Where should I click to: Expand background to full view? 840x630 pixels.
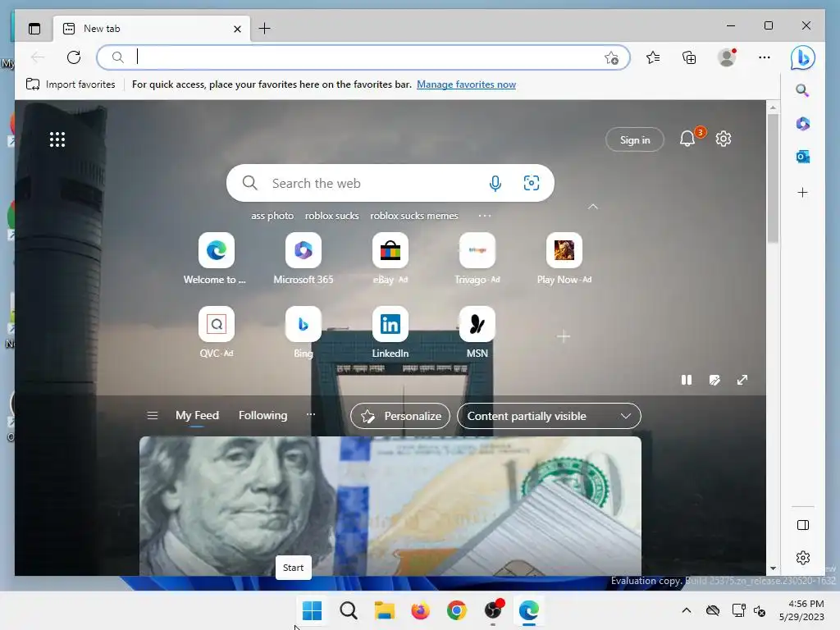(742, 380)
